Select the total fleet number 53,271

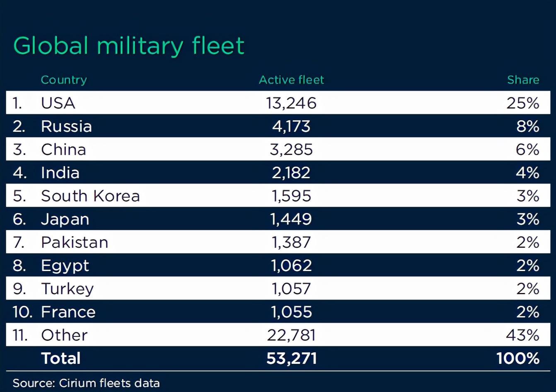pyautogui.click(x=291, y=358)
